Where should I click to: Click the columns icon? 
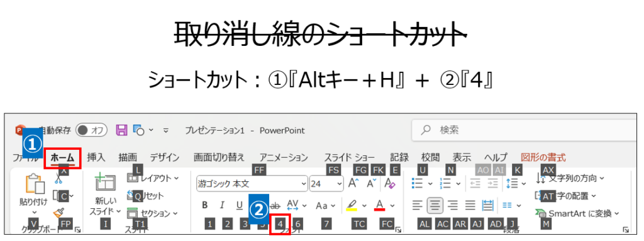click(x=508, y=205)
